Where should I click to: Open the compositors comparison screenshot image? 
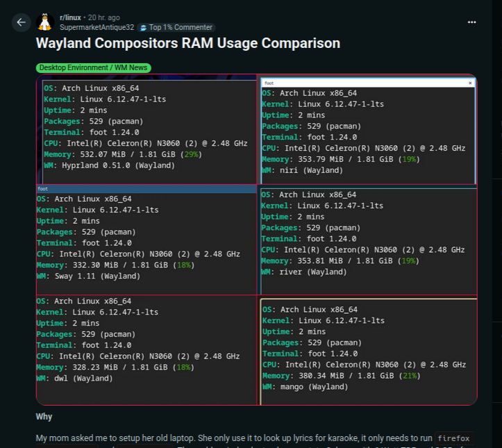pyautogui.click(x=256, y=240)
